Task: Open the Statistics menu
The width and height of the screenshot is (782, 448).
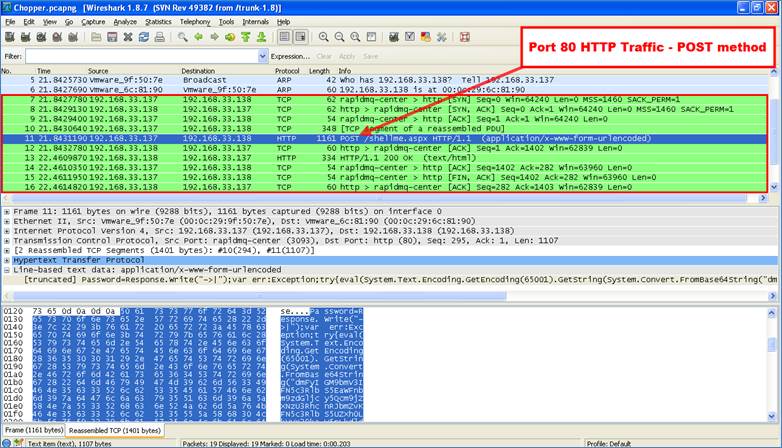Action: [158, 22]
